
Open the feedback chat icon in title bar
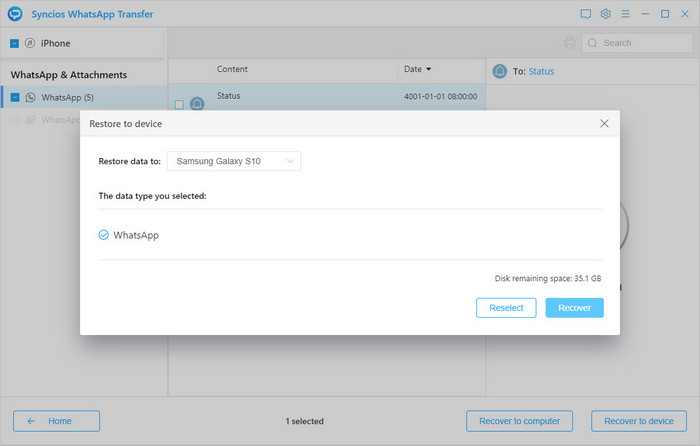(x=586, y=14)
